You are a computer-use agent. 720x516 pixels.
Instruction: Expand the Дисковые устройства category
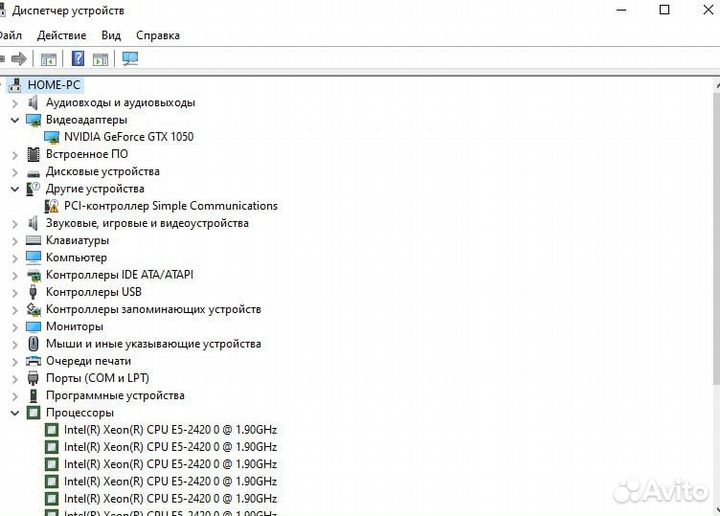[x=14, y=172]
